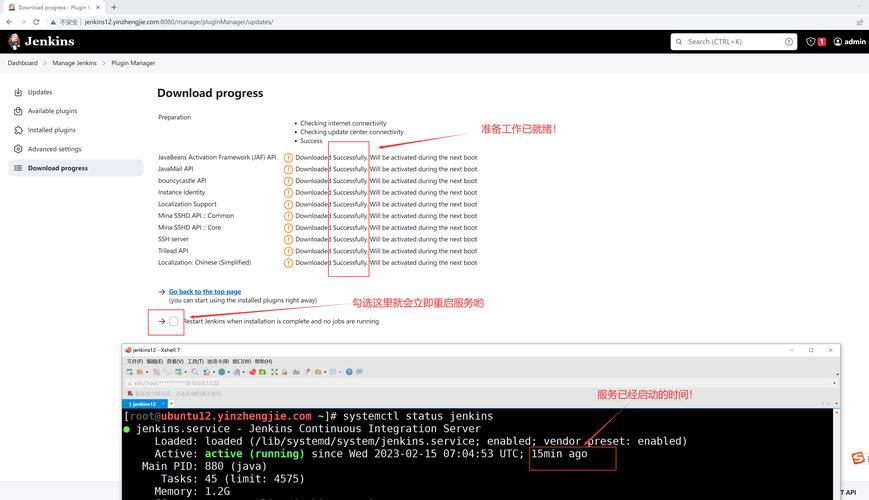The image size is (869, 500).
Task: Click Xshell find magnifier toolbar icon
Action: tap(195, 372)
